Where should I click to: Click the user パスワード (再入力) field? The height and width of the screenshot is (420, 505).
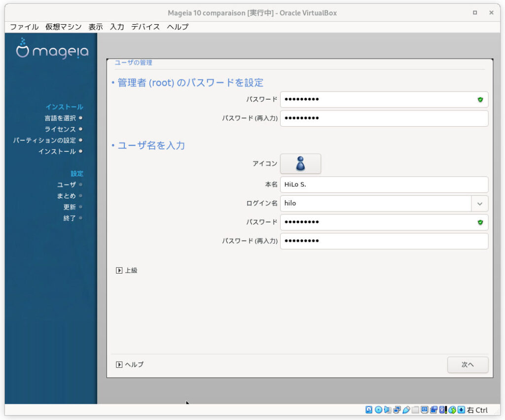(384, 241)
